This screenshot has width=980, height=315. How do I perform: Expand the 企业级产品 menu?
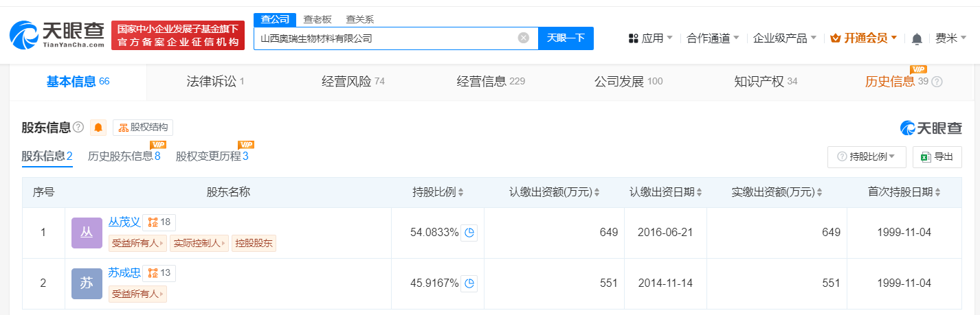[x=784, y=38]
